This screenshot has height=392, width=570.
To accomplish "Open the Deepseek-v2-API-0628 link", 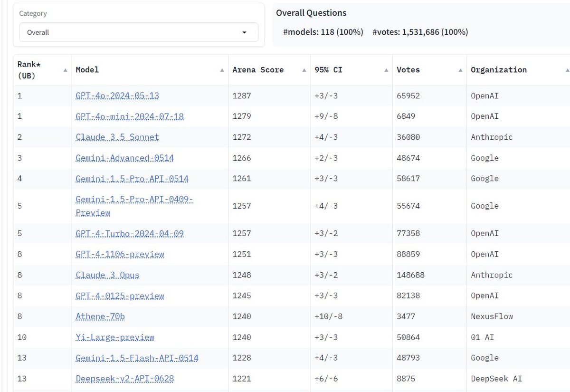I will coord(124,379).
